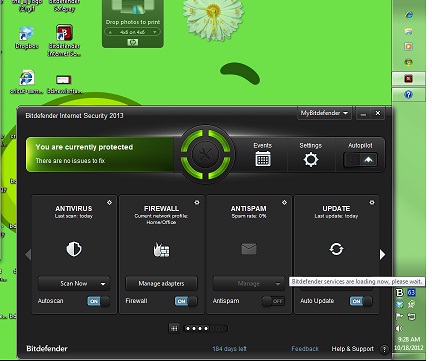Open Antivirus module settings gear
The width and height of the screenshot is (432, 361).
109,202
